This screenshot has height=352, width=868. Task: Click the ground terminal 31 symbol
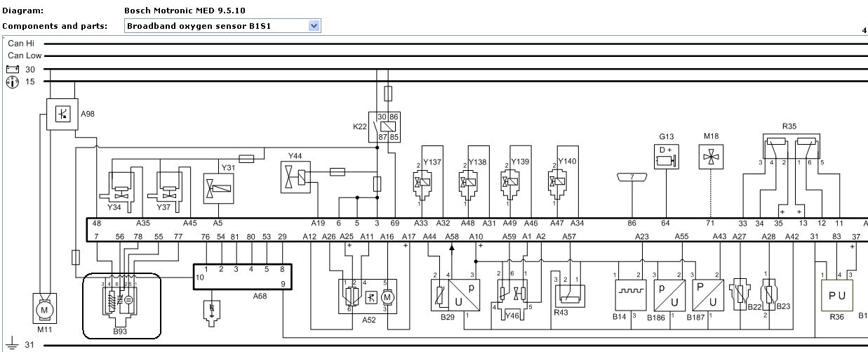coord(11,345)
